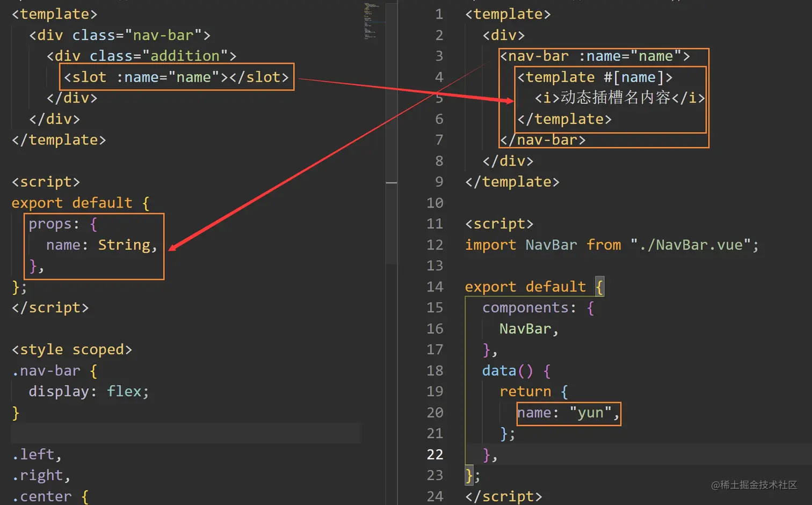Select highlighted line number 22
The height and width of the screenshot is (505, 812).
pyautogui.click(x=435, y=455)
